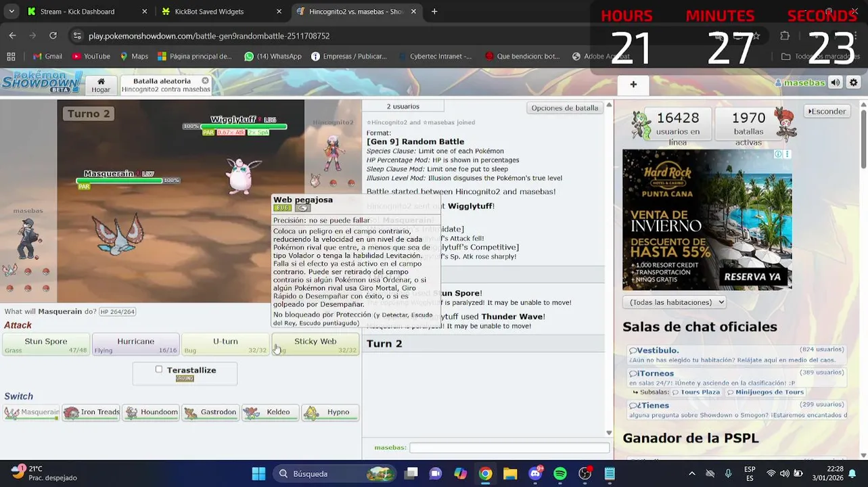Open the advertisement info icon
This screenshot has height=487, width=868.
(x=778, y=154)
